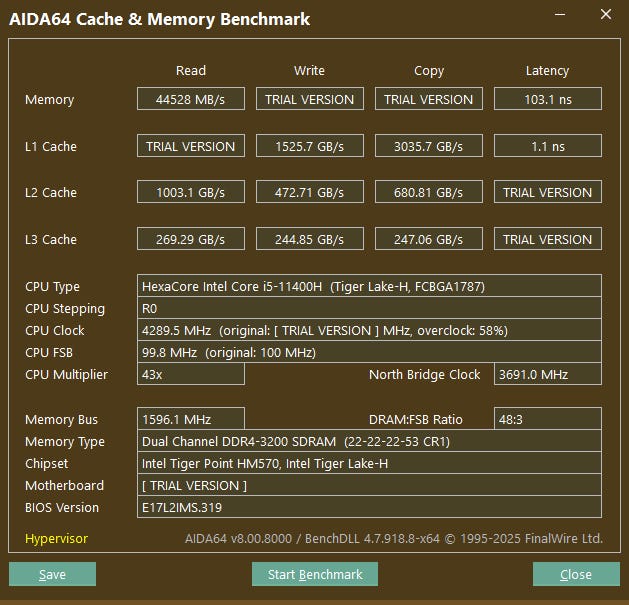Select the L1 Cache Copy 3035.7 GB/s field
The width and height of the screenshot is (629, 605).
tap(429, 146)
